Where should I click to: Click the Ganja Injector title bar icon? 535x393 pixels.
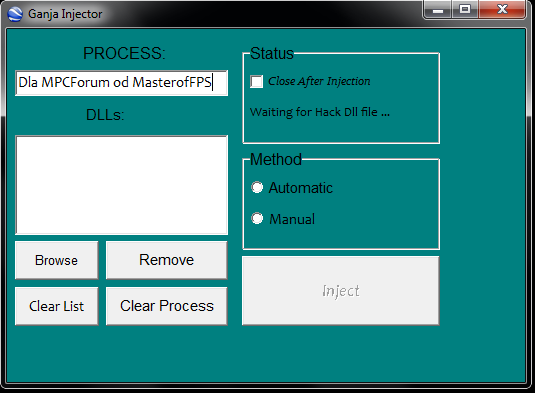(15, 14)
